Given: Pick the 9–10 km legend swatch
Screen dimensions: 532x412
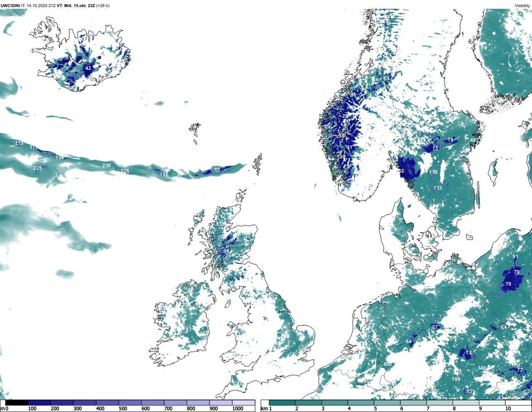Looking at the screenshot, I should [492, 403].
